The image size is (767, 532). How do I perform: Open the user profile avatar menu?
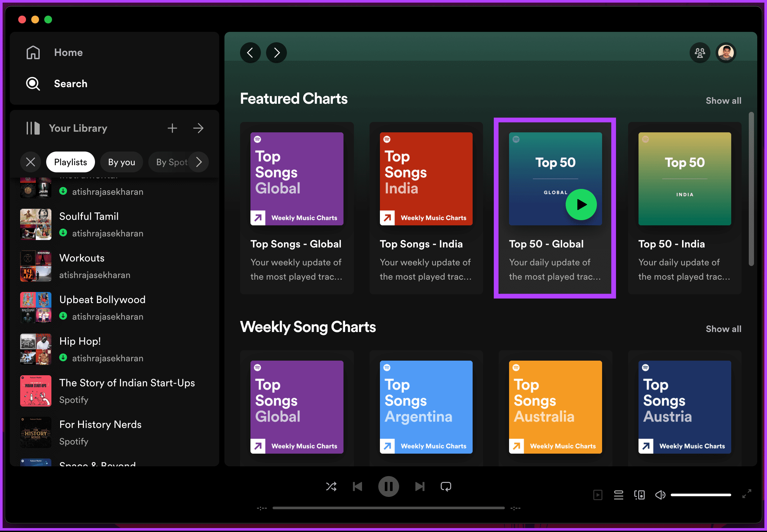[726, 52]
